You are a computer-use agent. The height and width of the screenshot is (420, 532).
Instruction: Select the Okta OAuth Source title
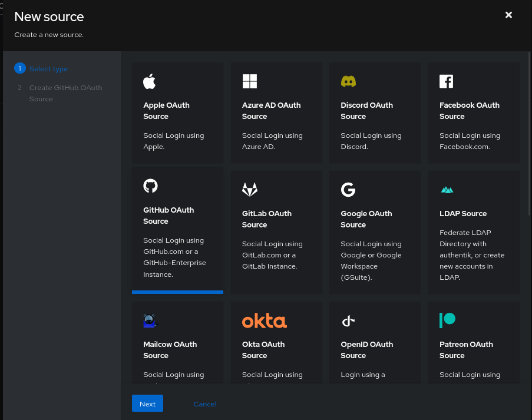[x=263, y=350]
